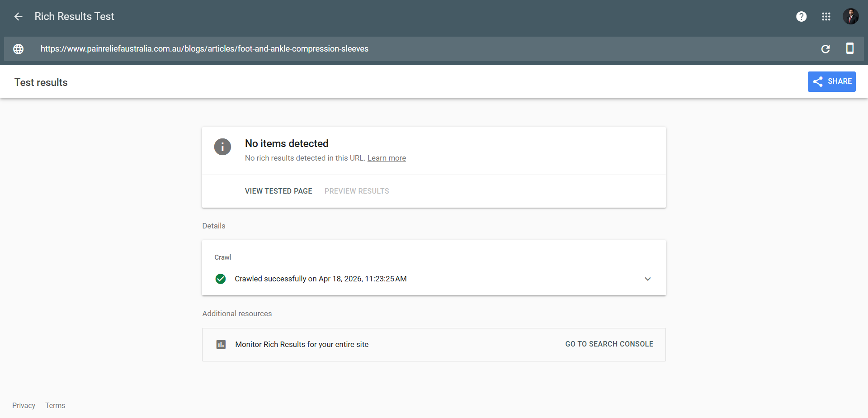Viewport: 868px width, 418px height.
Task: Expand the Crawled successfully row
Action: (x=321, y=279)
